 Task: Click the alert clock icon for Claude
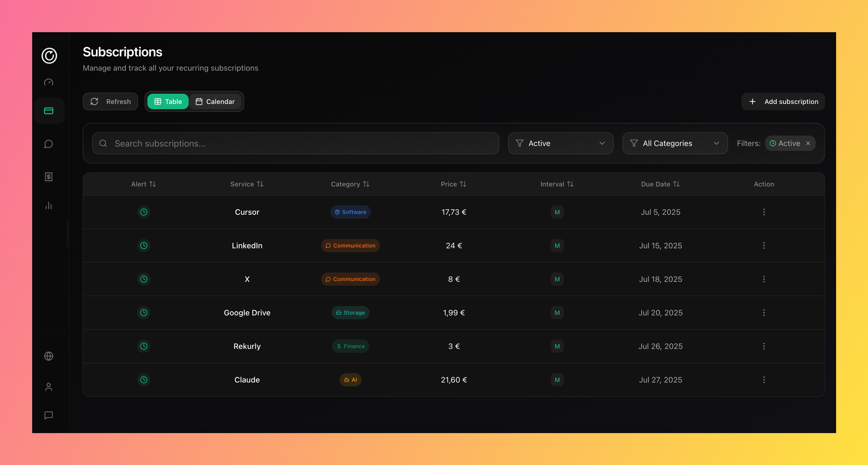pyautogui.click(x=144, y=380)
